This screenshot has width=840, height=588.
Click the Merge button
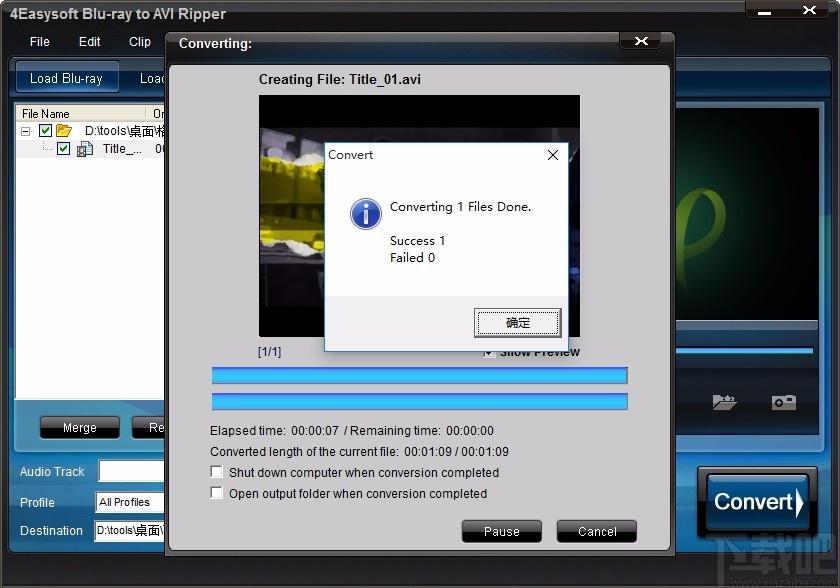point(80,427)
